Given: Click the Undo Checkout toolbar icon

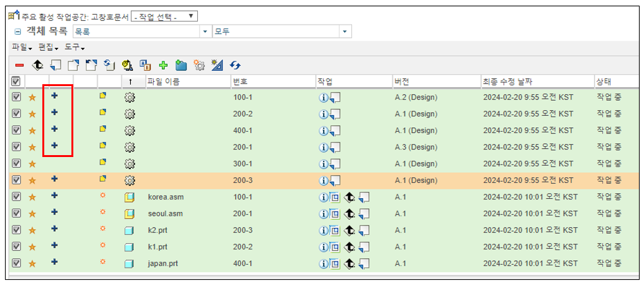Looking at the screenshot, I should [x=91, y=65].
